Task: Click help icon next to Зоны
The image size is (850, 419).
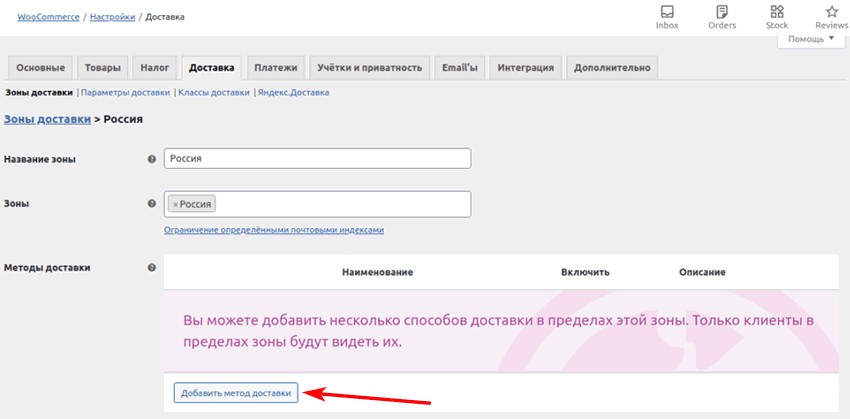Action: [x=152, y=203]
